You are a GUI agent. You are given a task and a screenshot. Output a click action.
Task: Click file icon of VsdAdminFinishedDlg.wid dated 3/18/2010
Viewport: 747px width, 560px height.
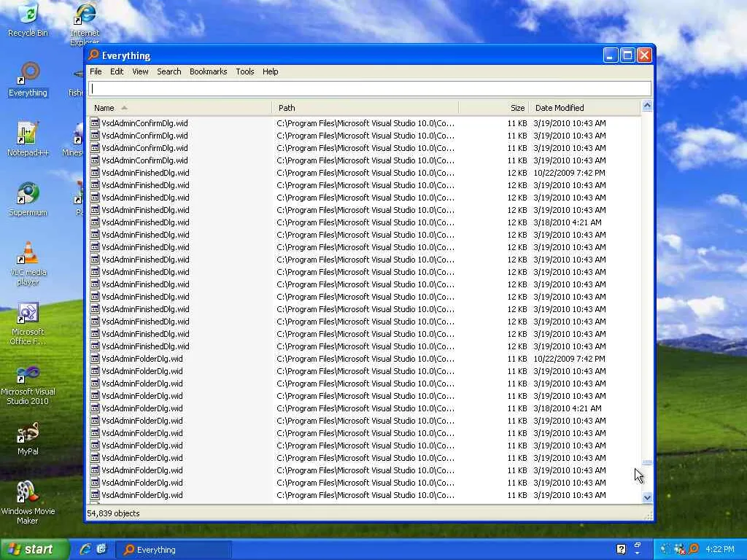95,222
